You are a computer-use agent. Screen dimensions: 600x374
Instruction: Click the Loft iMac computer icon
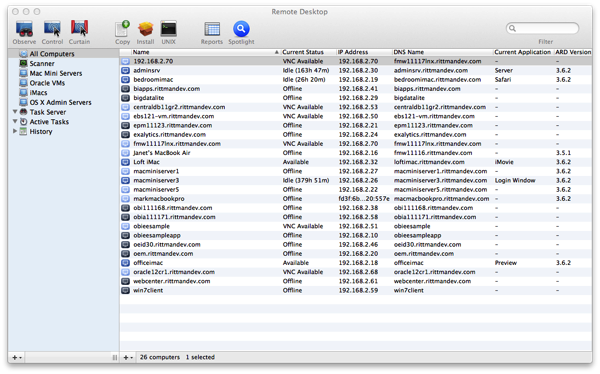click(x=125, y=162)
